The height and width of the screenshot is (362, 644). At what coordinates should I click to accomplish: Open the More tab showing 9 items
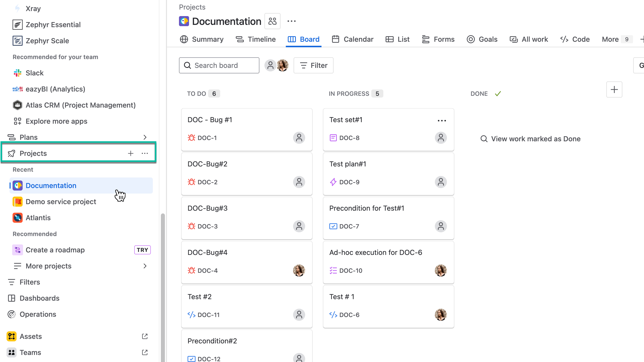611,39
